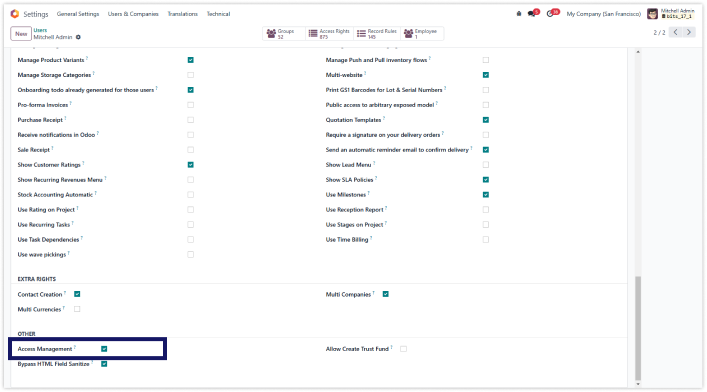
Task: Disable Quotation Templates checkbox
Action: (486, 120)
